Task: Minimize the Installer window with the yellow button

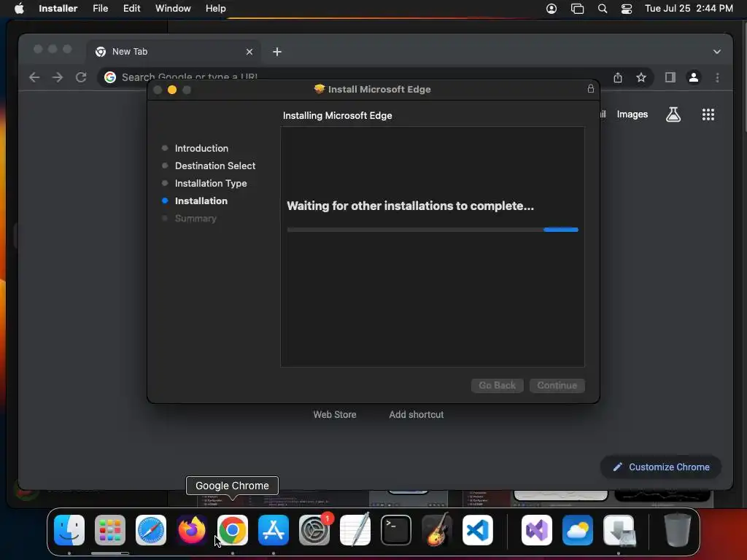Action: click(172, 90)
